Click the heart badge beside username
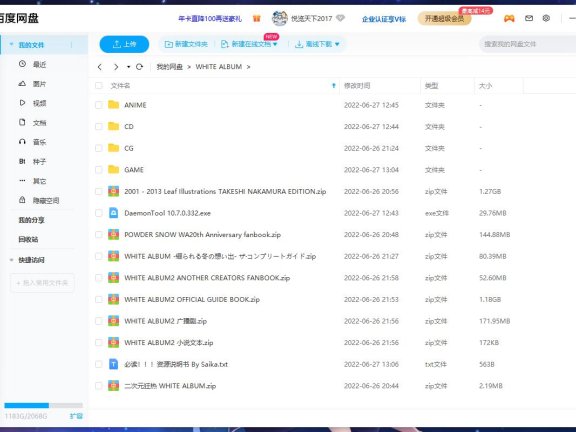 (x=341, y=18)
